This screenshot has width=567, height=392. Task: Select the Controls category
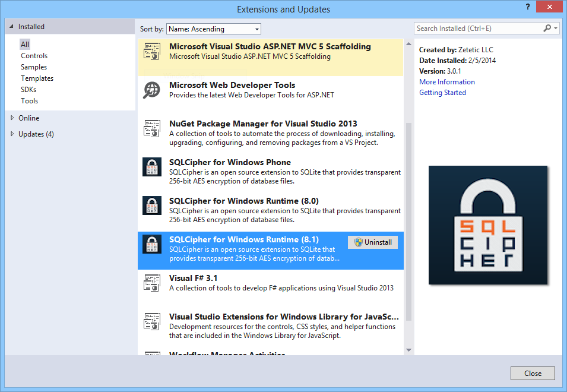click(34, 56)
